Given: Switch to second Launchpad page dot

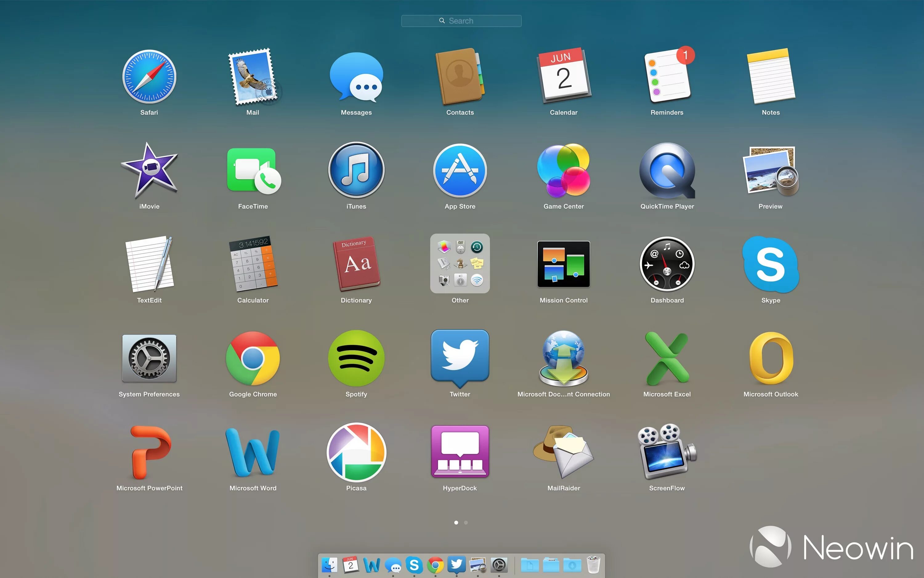Looking at the screenshot, I should tap(466, 523).
